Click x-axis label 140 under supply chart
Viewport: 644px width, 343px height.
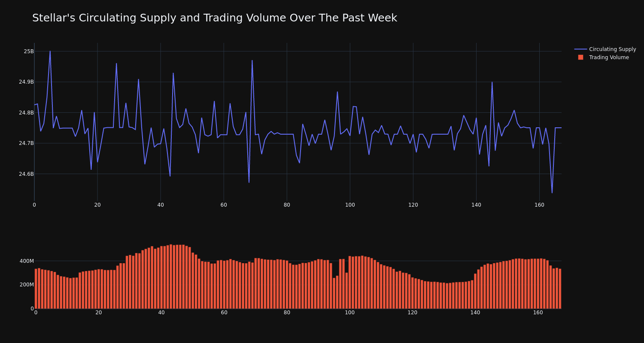click(476, 205)
